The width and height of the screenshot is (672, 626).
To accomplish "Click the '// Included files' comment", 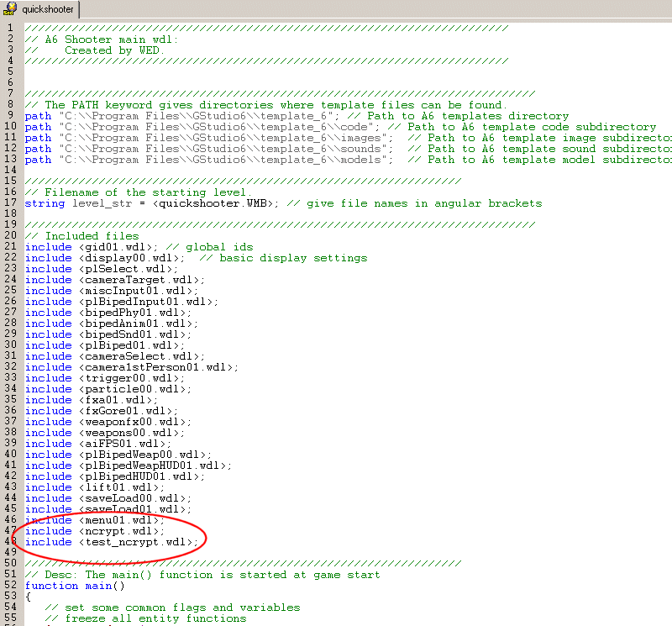I will pyautogui.click(x=81, y=236).
